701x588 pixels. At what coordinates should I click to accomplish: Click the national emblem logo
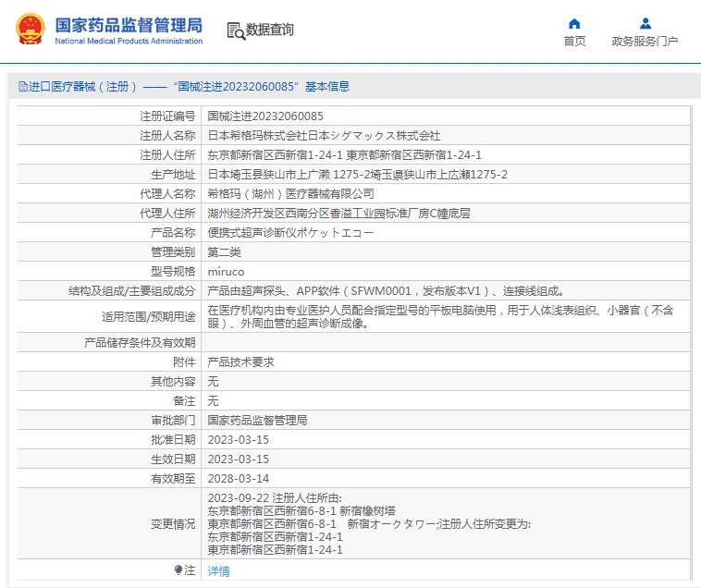click(31, 29)
